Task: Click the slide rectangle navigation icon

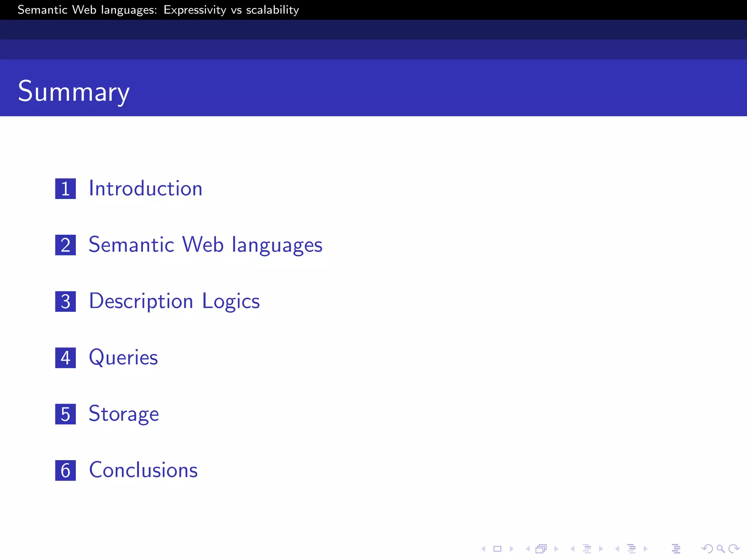Action: click(x=498, y=549)
